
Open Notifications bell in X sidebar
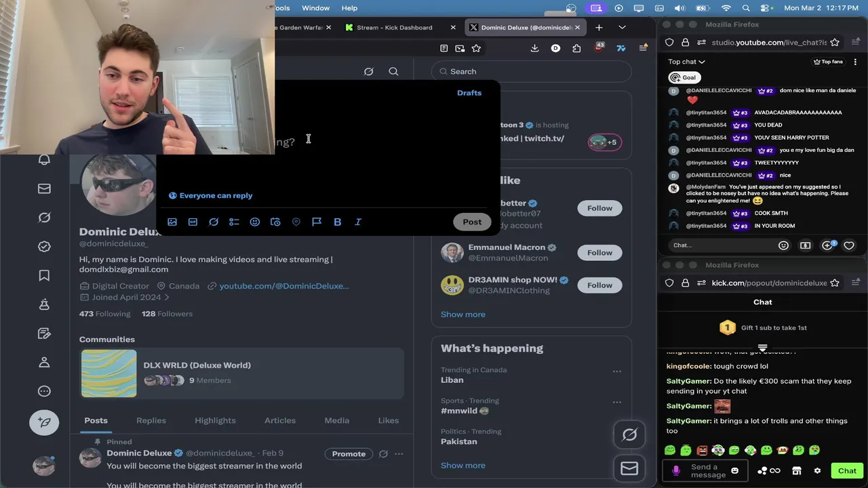[44, 160]
